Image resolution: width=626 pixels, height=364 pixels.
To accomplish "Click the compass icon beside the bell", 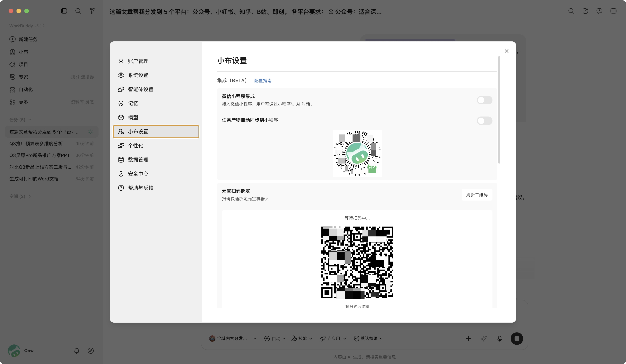I will click(91, 351).
